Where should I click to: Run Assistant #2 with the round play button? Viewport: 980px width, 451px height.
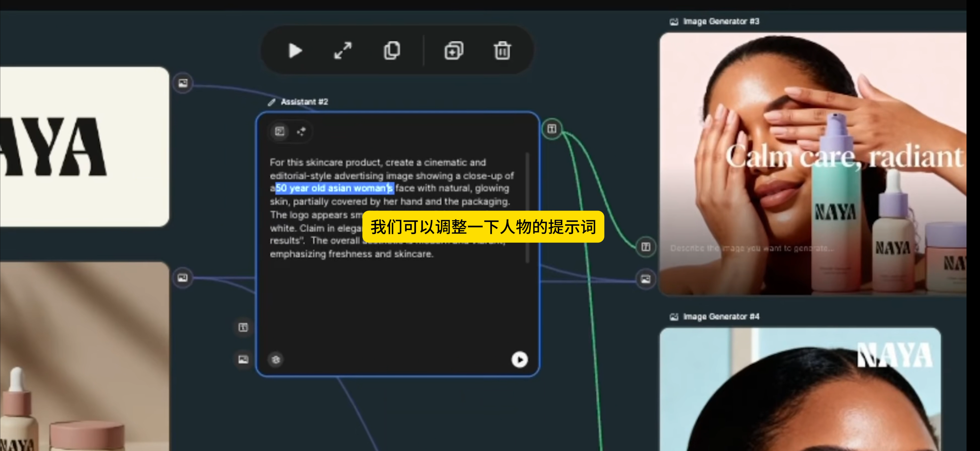(520, 360)
